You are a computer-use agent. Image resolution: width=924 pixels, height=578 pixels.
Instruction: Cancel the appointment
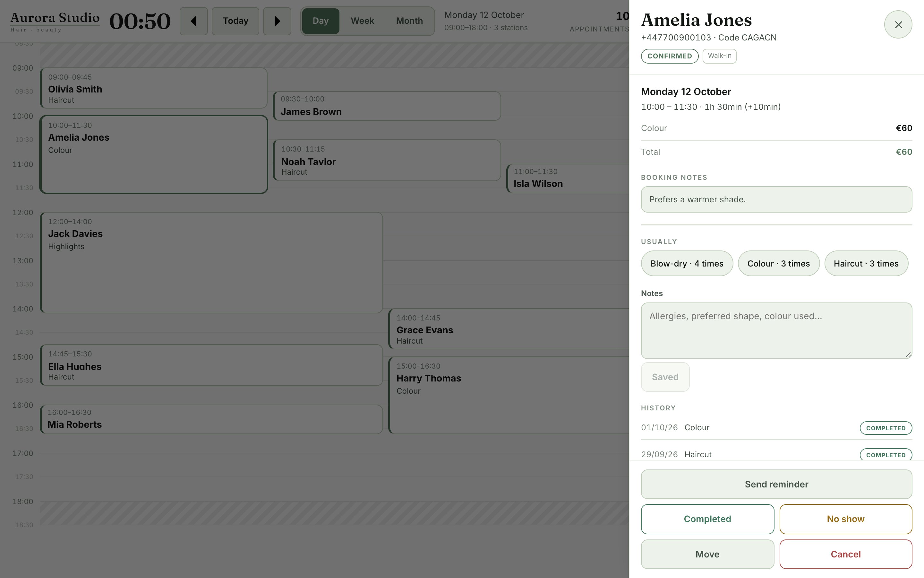click(846, 554)
